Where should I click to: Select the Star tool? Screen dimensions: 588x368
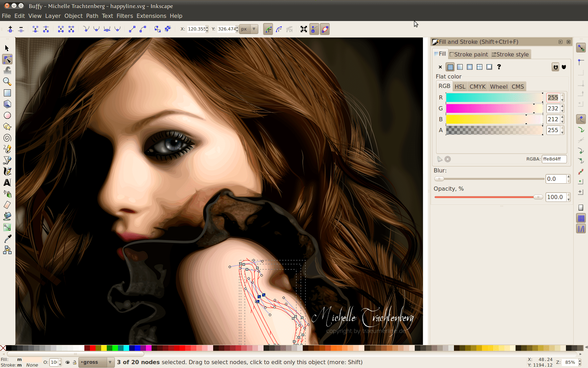coord(7,127)
